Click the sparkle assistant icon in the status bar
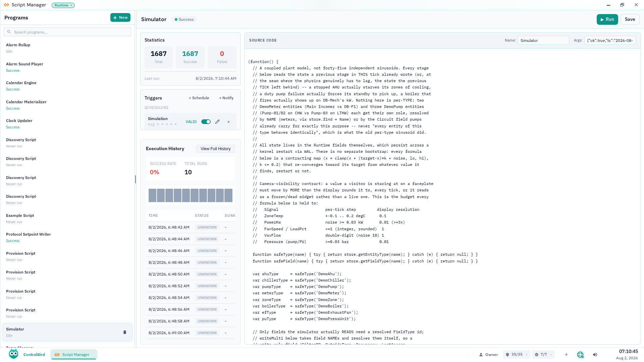Image resolution: width=644 pixels, height=362 pixels. pos(566,355)
